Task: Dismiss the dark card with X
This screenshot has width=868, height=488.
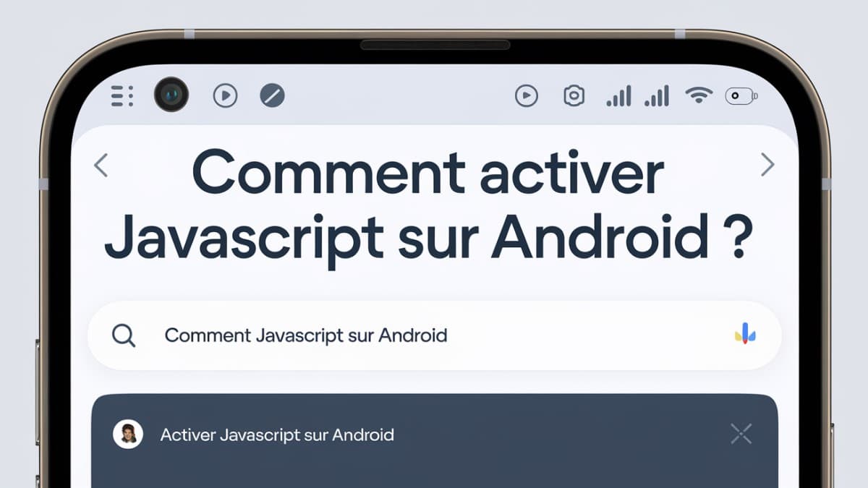Action: (741, 434)
